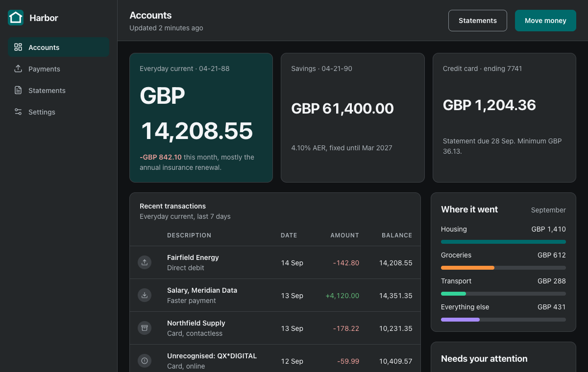Click the Card, contactless label

195,333
